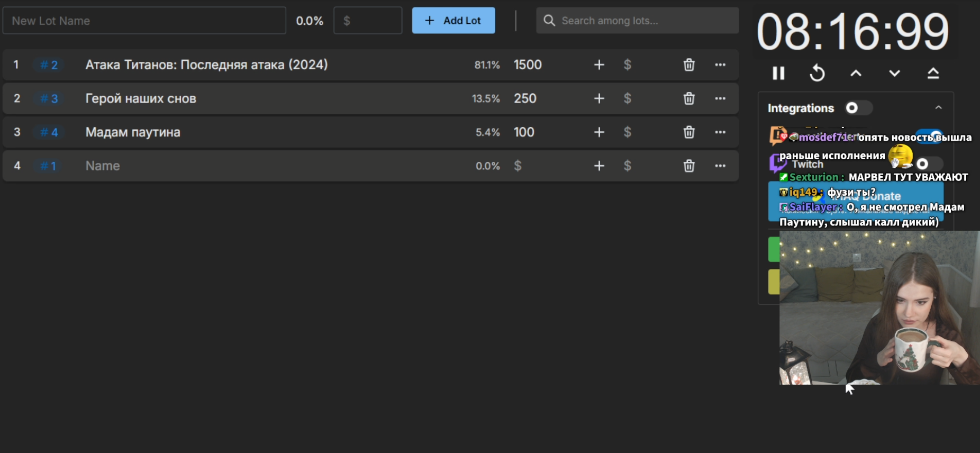The height and width of the screenshot is (453, 980).
Task: Delete the Герой наших снов lot
Action: (x=688, y=98)
